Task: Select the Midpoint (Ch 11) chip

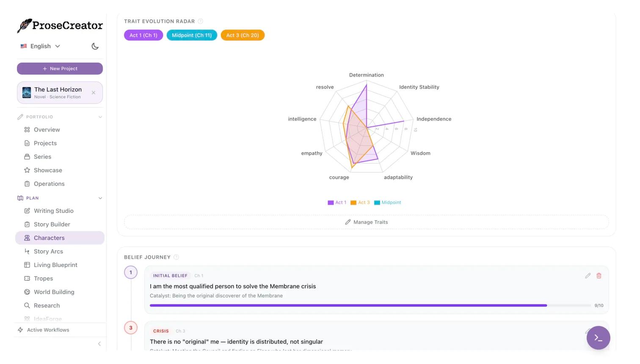Action: pos(192,35)
